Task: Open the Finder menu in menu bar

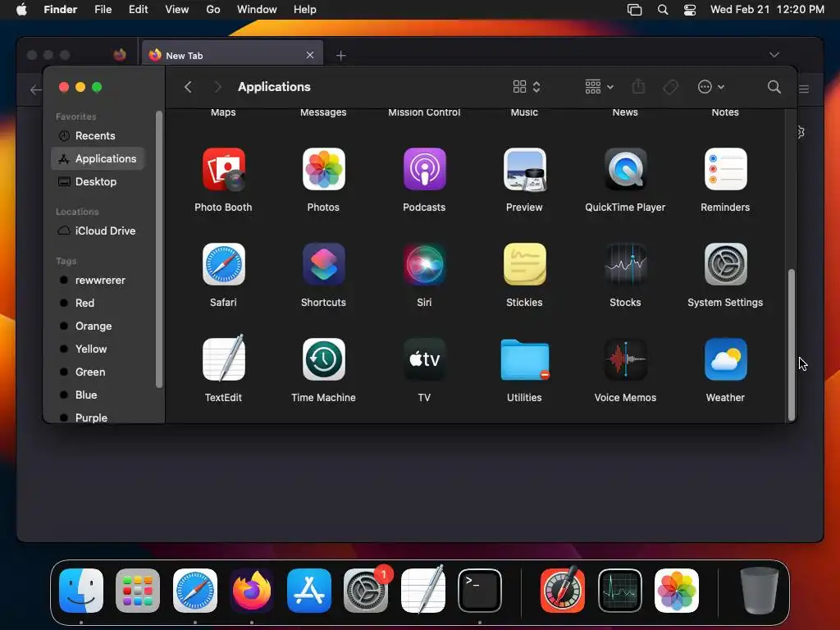Action: click(60, 10)
